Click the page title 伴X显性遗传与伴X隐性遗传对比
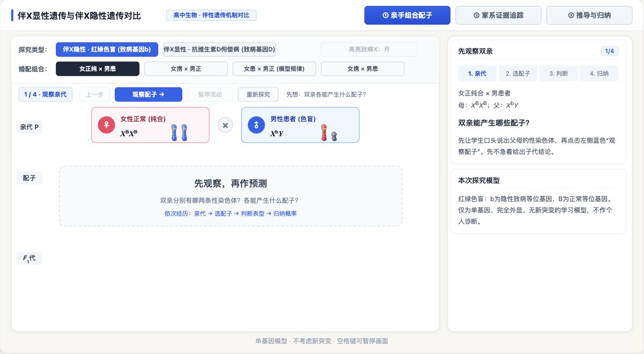The width and height of the screenshot is (644, 354). coord(79,16)
